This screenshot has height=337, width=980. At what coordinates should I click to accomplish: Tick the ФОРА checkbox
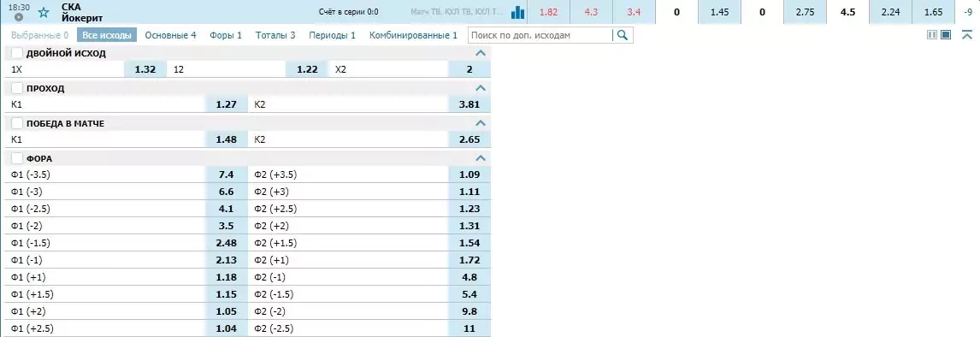click(x=17, y=158)
